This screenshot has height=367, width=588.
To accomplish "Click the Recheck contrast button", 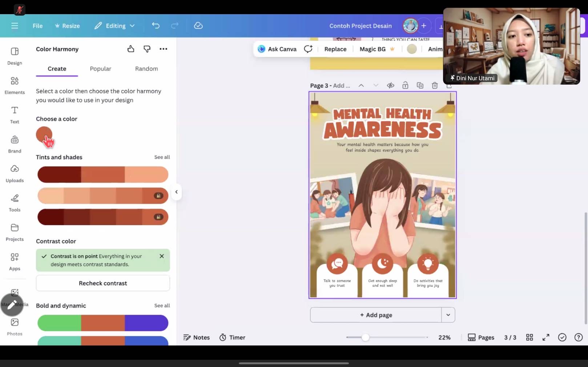I will tap(103, 283).
